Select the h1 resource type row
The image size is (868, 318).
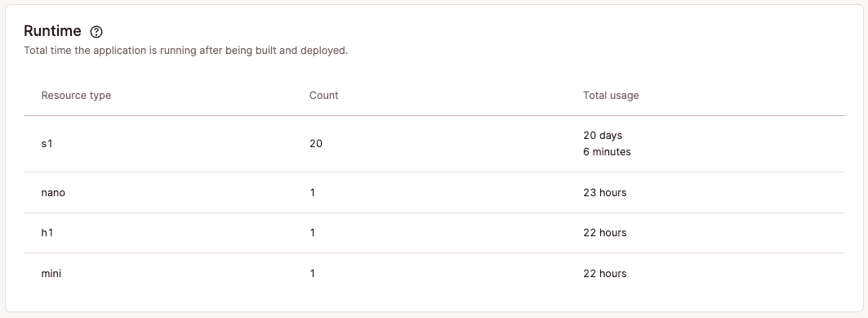[434, 233]
